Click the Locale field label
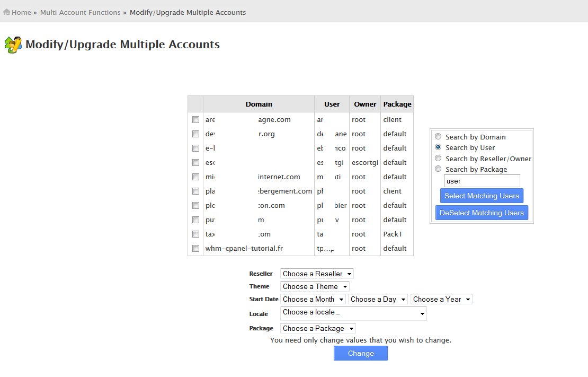This screenshot has width=588, height=377. [259, 314]
